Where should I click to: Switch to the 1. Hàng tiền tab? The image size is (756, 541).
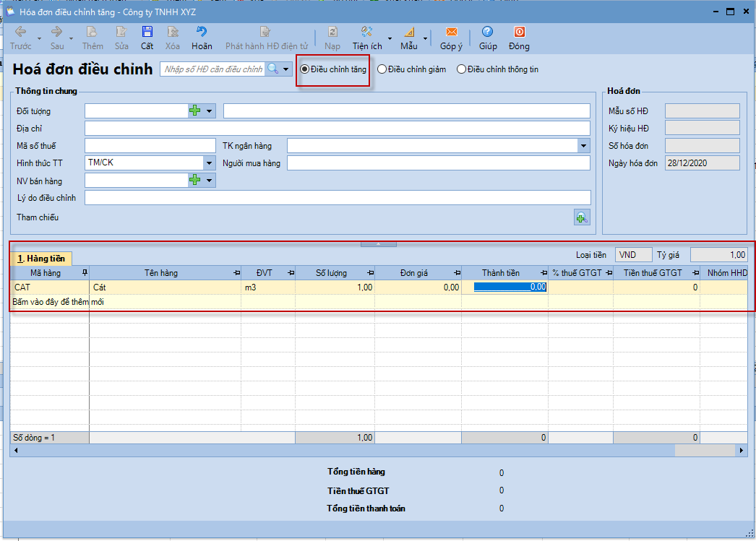[x=41, y=259]
